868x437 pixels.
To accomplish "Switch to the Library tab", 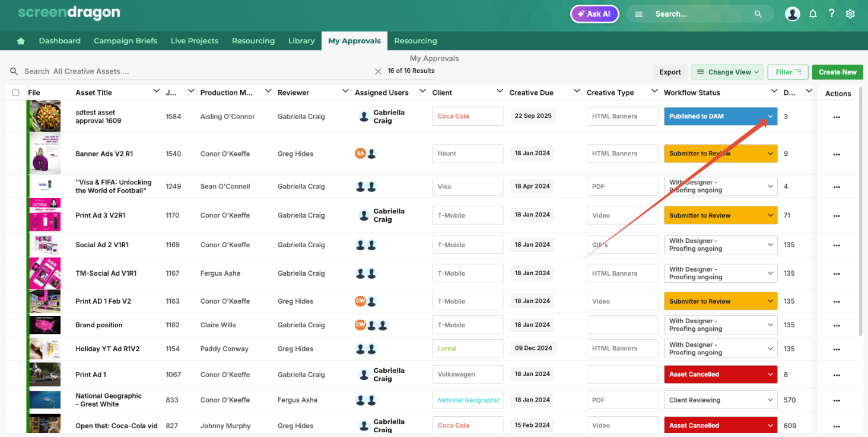I will 301,41.
